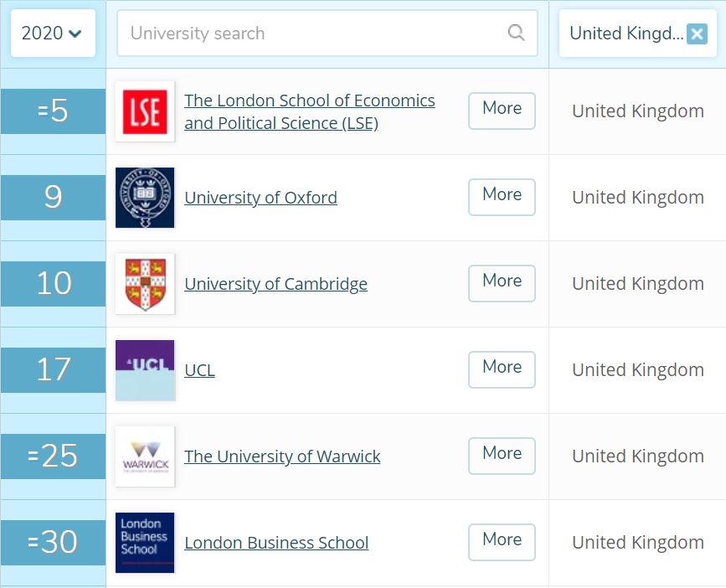This screenshot has height=588, width=726.
Task: Show More for University of Cambridge
Action: click(x=502, y=283)
